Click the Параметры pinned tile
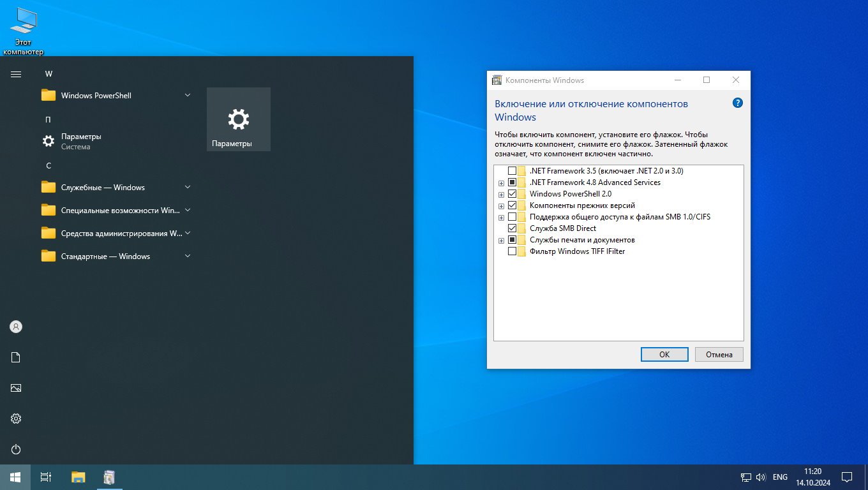This screenshot has width=868, height=490. (238, 119)
